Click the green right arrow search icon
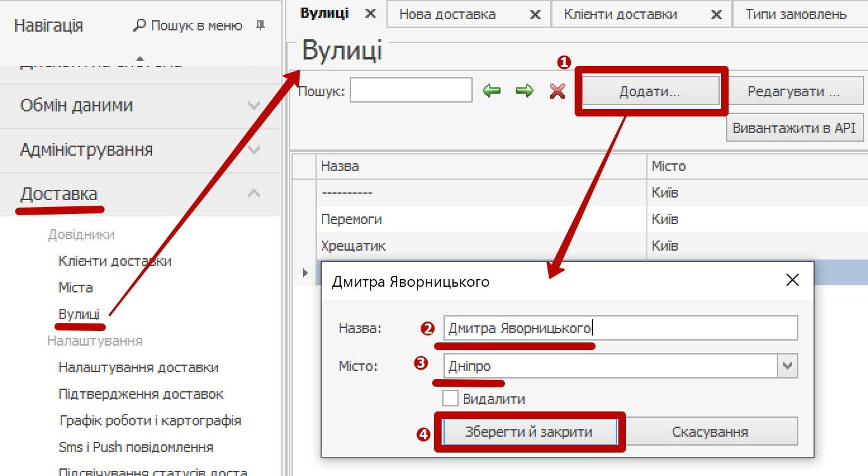 pos(525,91)
